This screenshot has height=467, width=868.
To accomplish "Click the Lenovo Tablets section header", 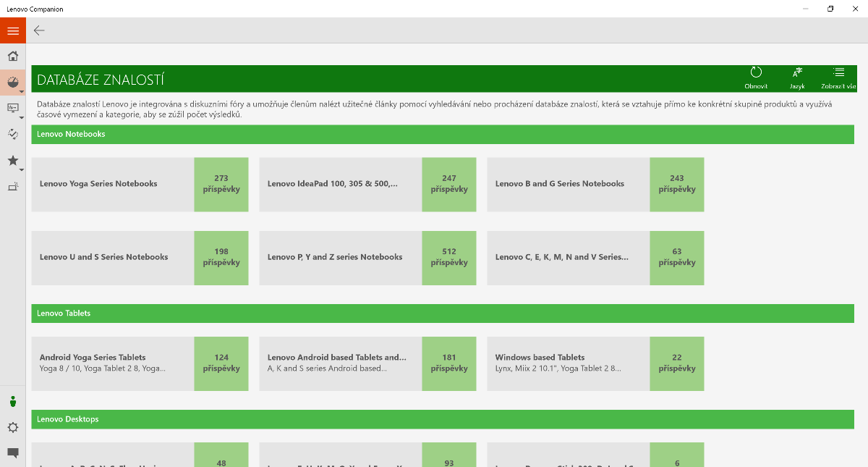I will pyautogui.click(x=443, y=314).
